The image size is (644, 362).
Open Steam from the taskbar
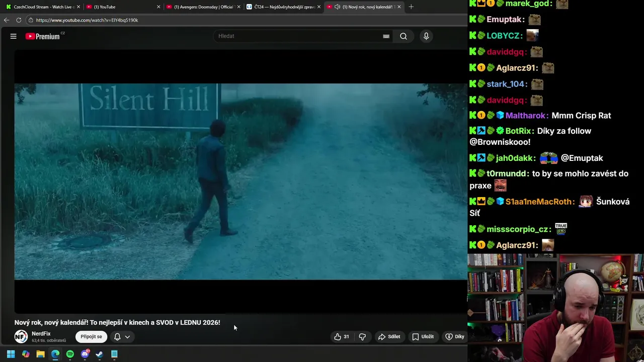pyautogui.click(x=100, y=354)
